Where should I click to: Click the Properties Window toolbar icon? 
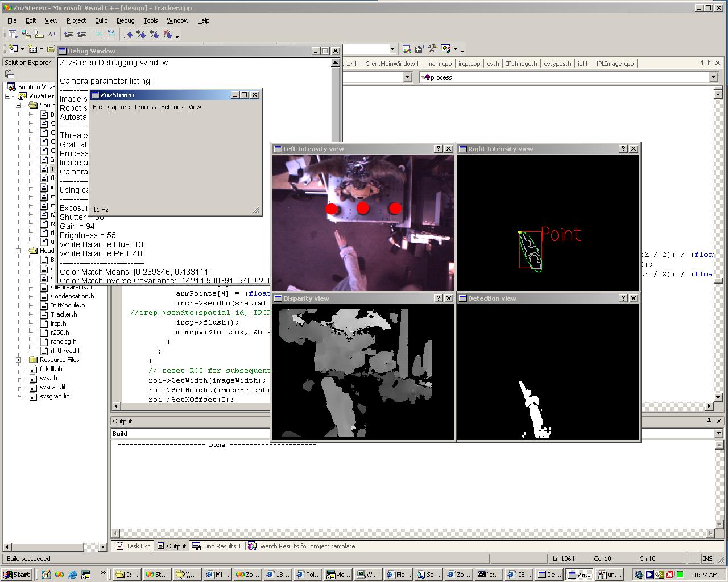419,49
